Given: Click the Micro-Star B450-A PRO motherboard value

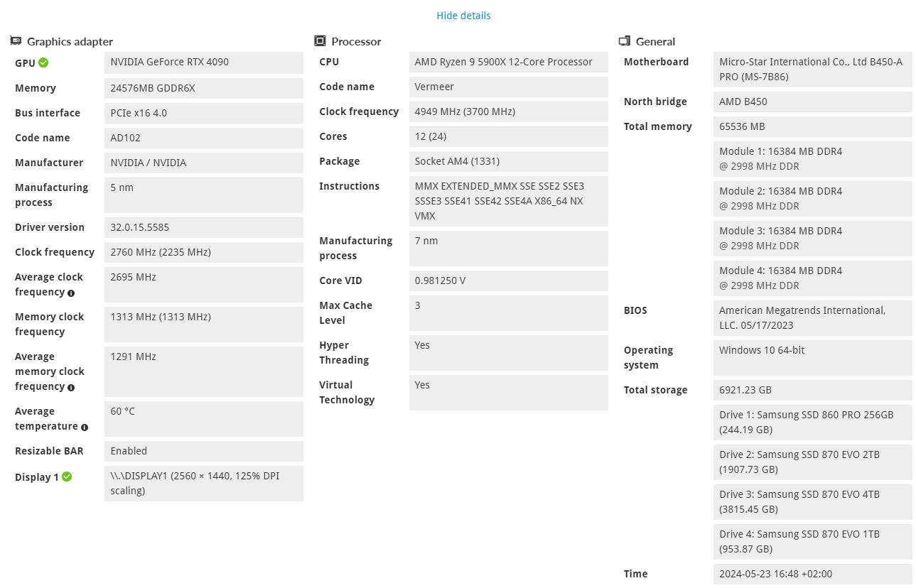Looking at the screenshot, I should tap(813, 70).
